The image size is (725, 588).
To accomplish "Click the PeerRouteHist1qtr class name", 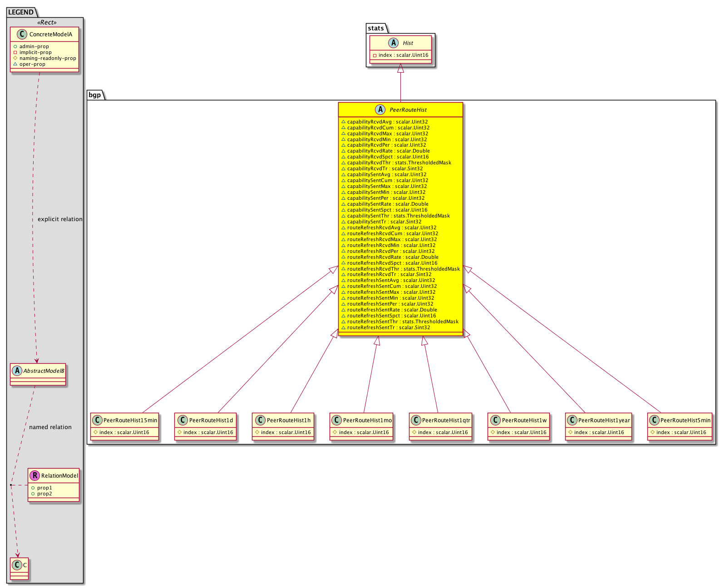I will 446,420.
